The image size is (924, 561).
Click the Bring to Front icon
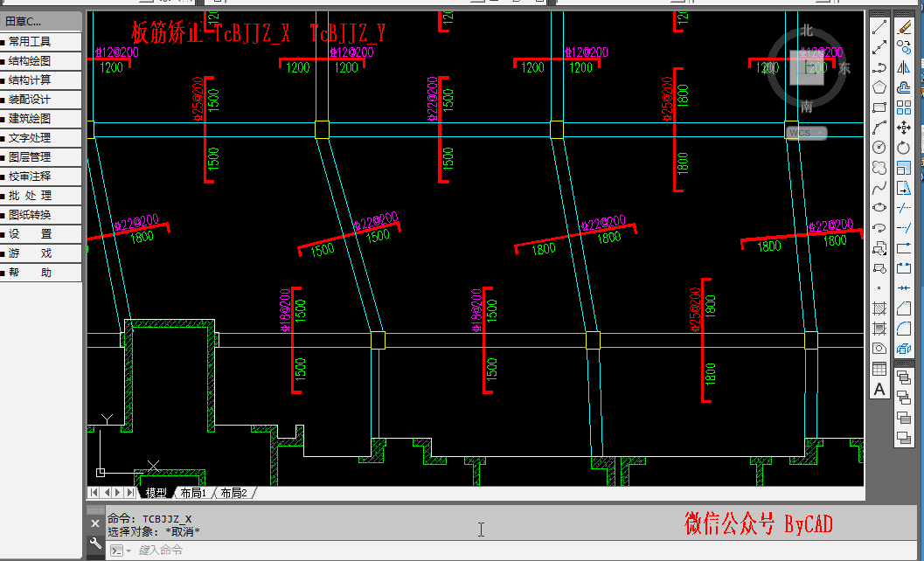pos(904,377)
